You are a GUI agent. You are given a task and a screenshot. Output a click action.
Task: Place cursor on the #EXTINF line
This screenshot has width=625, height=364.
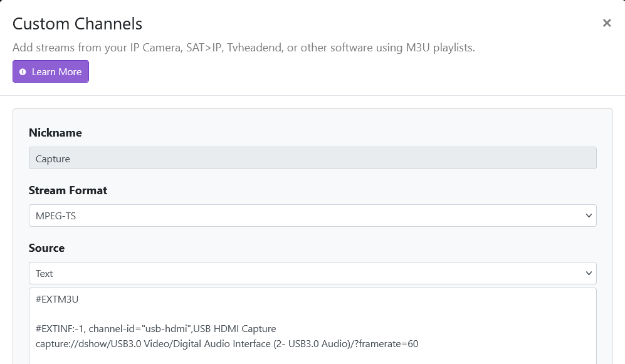(156, 328)
